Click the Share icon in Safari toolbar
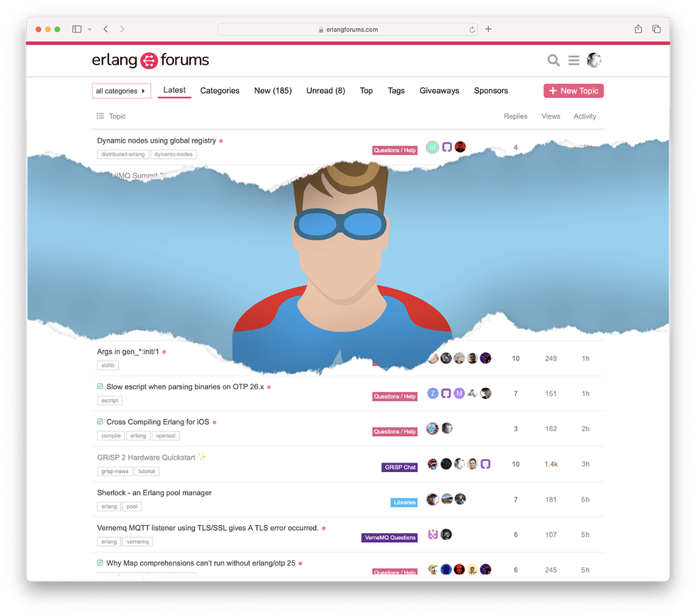The image size is (696, 616). pyautogui.click(x=638, y=29)
